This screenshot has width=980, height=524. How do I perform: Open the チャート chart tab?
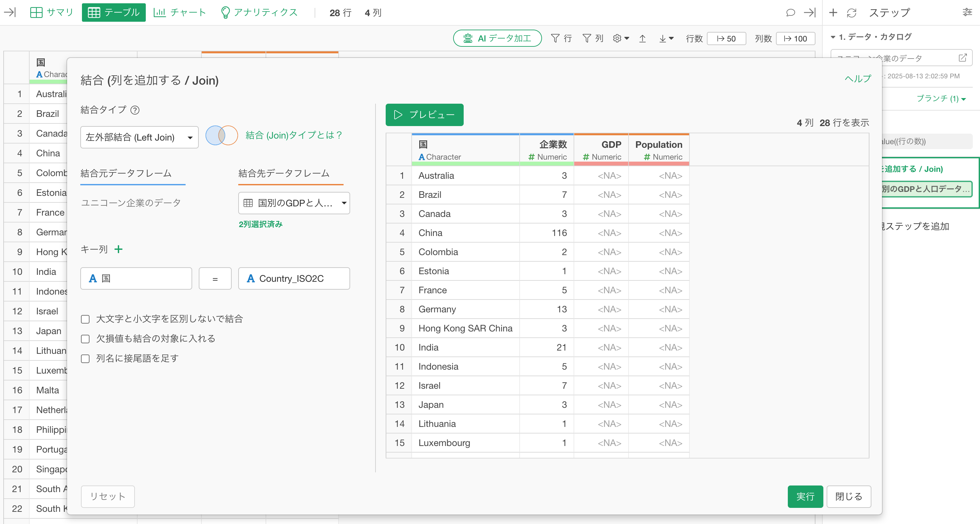pos(180,13)
